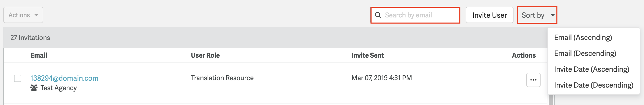
Task: Click the User Role column header
Action: (205, 55)
